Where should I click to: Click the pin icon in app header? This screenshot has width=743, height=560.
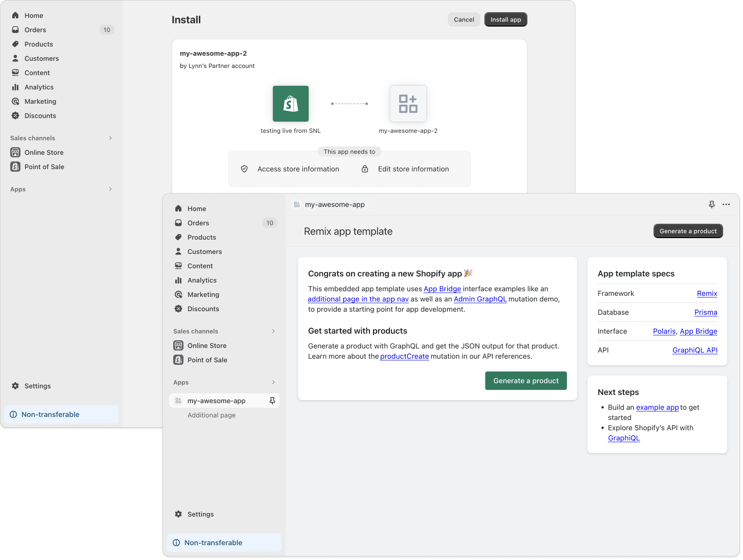pos(711,204)
